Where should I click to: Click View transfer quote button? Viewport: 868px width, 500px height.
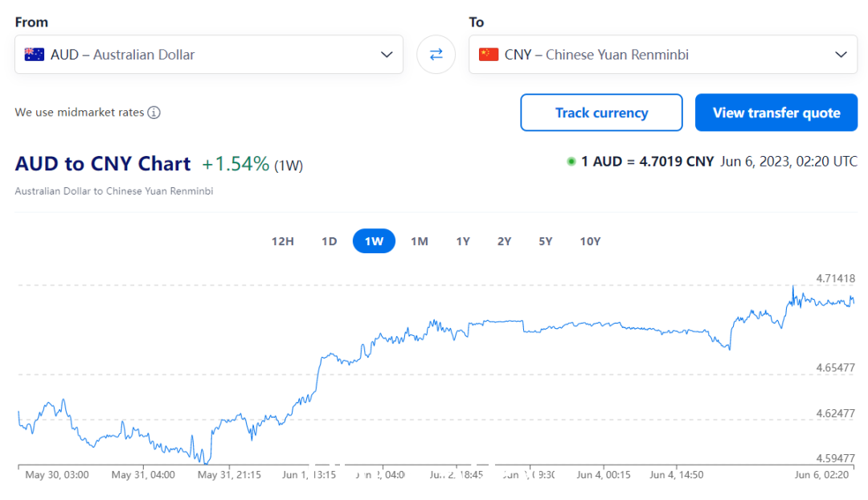776,113
